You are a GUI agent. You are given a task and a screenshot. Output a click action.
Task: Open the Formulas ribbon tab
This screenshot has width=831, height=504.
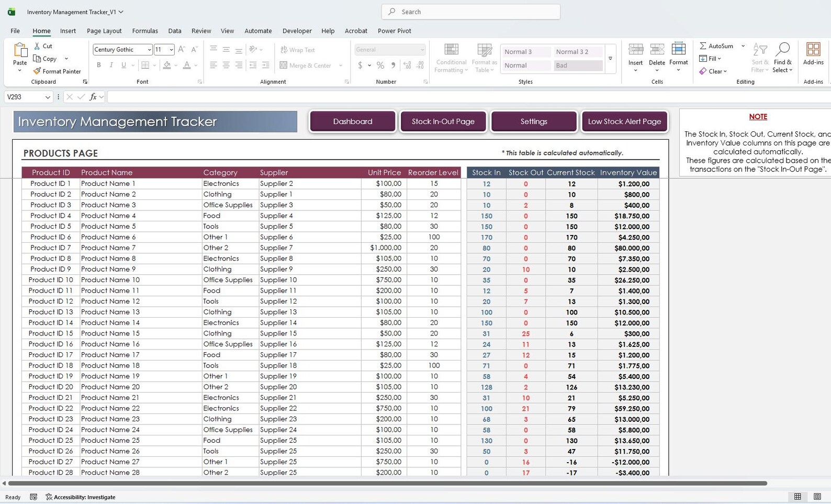coord(145,31)
